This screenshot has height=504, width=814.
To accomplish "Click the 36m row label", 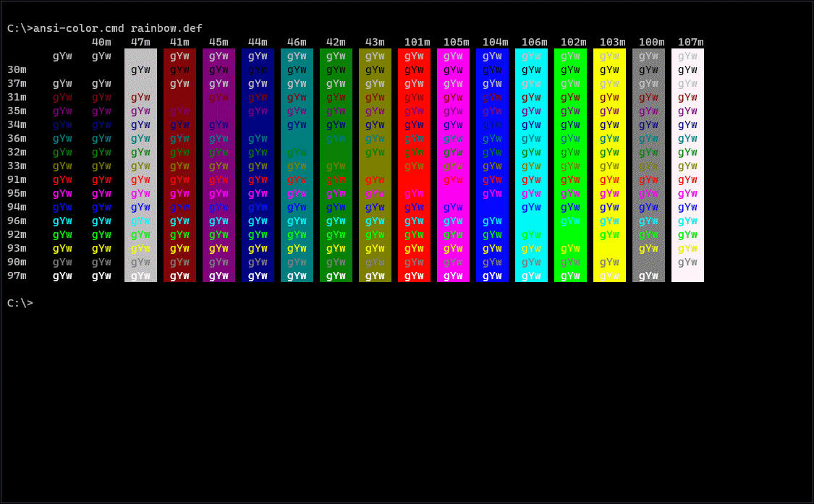I will (17, 139).
